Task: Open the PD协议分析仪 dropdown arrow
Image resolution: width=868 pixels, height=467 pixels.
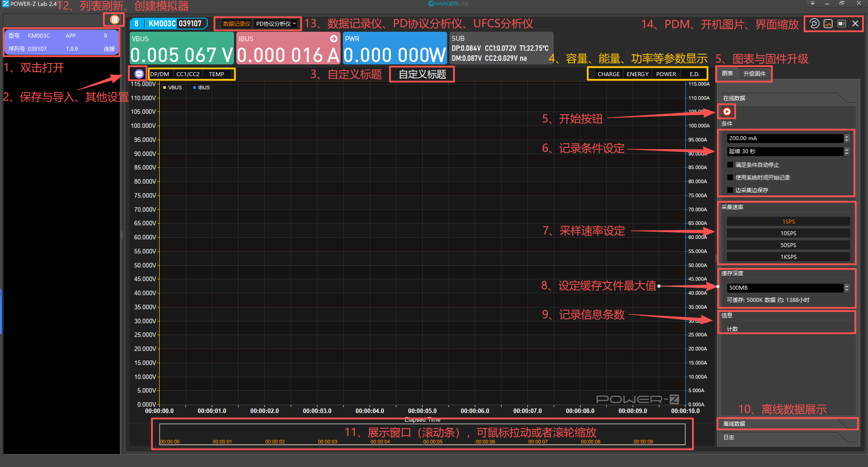Action: pos(294,24)
